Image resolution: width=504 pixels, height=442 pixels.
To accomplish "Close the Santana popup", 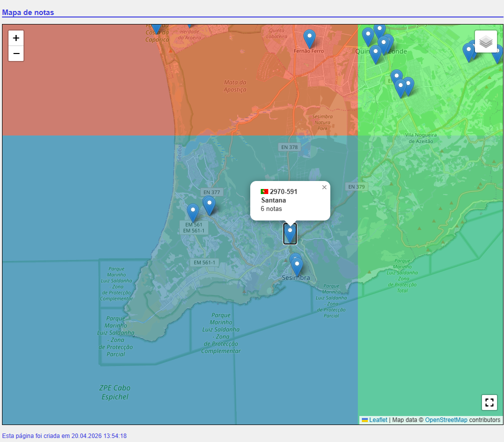I will coord(324,187).
